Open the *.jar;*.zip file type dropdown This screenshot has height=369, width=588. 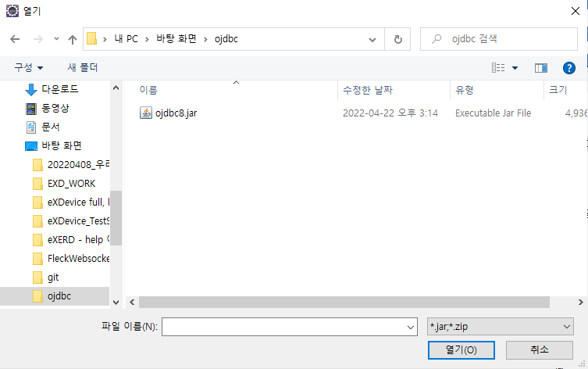coord(501,327)
